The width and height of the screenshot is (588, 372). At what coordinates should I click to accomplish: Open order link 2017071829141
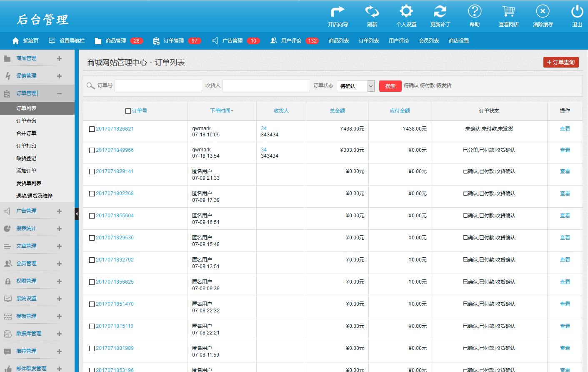point(115,171)
